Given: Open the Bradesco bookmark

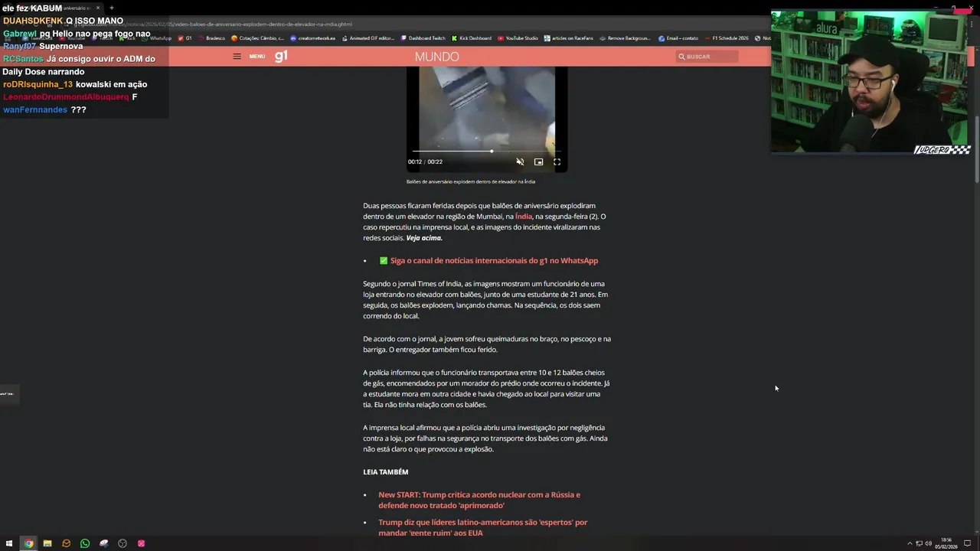Looking at the screenshot, I should (212, 38).
